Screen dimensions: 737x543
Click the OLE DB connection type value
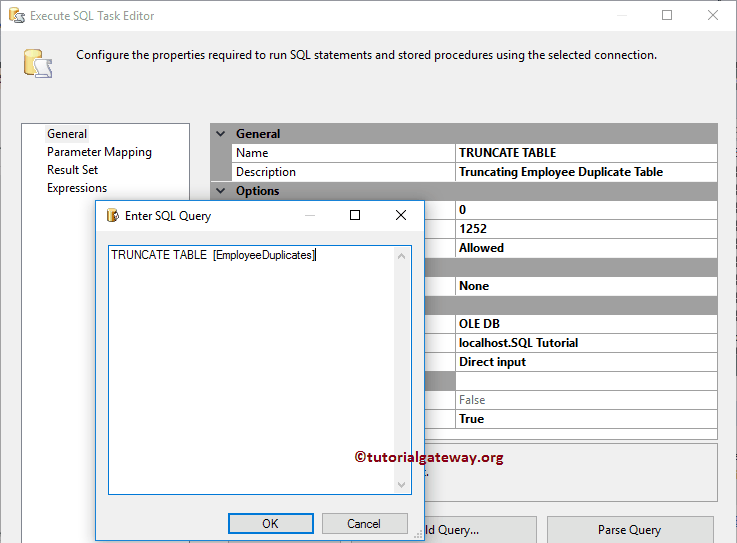coord(586,324)
